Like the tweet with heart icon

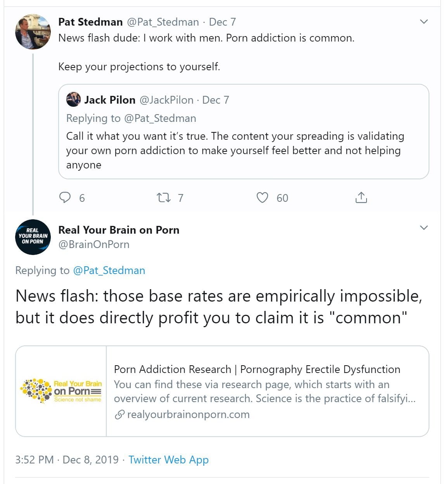263,198
